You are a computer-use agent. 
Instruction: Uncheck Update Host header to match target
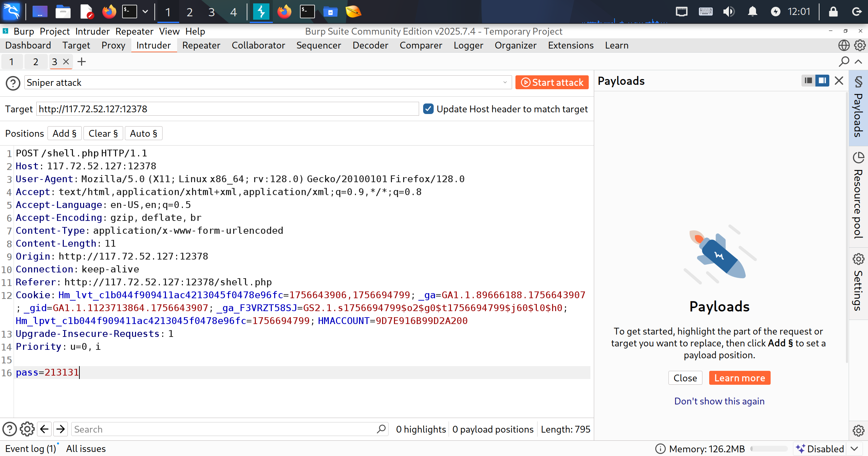click(428, 109)
